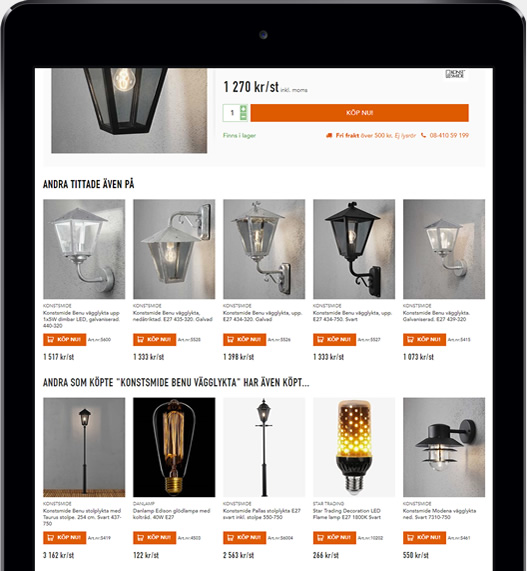Screen dimensions: 527x571
Task: Open the nedåtriktad Benu vägglykta thumbnail
Action: click(x=174, y=249)
